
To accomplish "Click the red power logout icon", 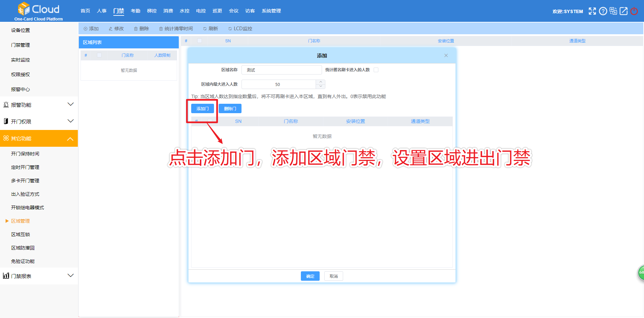I will coord(634,11).
